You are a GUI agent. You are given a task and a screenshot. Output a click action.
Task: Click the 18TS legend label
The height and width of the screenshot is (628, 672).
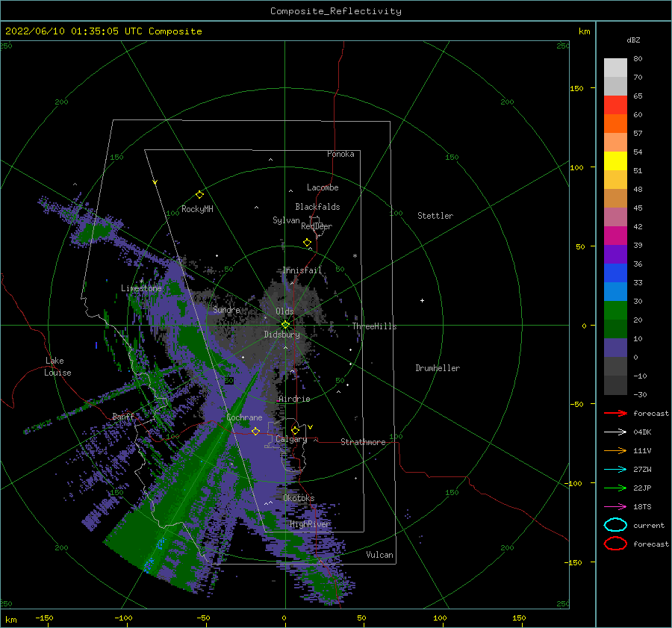pos(642,507)
